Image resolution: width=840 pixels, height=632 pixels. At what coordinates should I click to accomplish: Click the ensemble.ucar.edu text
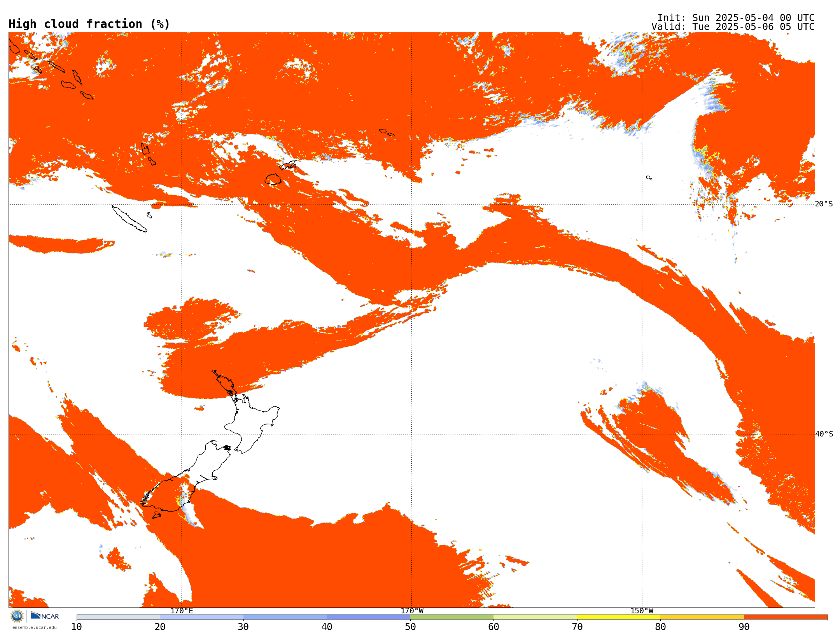(x=34, y=627)
